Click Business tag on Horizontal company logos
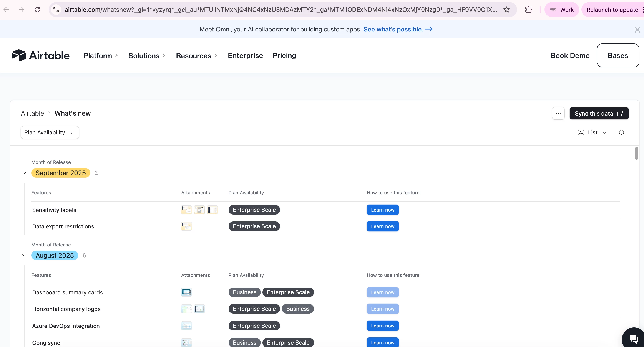Image resolution: width=644 pixels, height=347 pixels. (x=297, y=309)
